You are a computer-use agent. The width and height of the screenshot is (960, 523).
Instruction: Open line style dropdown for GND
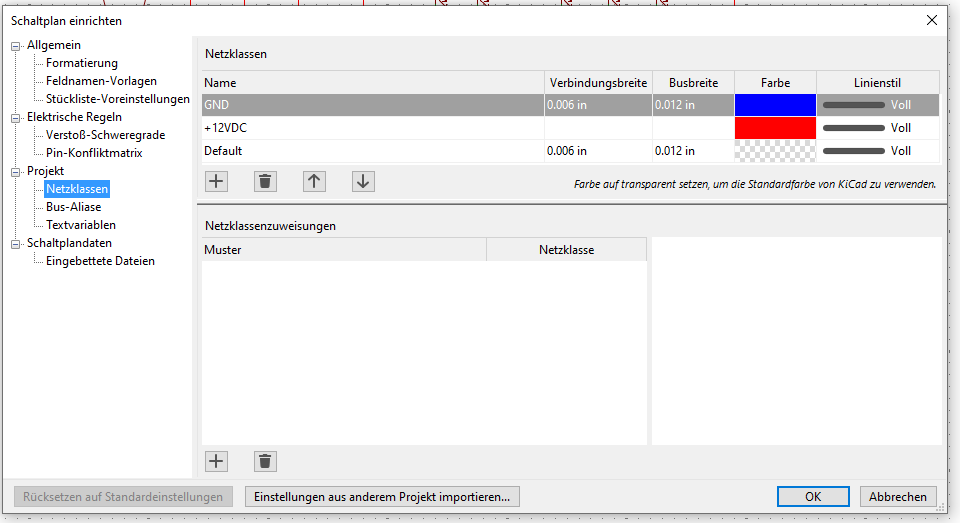click(877, 104)
